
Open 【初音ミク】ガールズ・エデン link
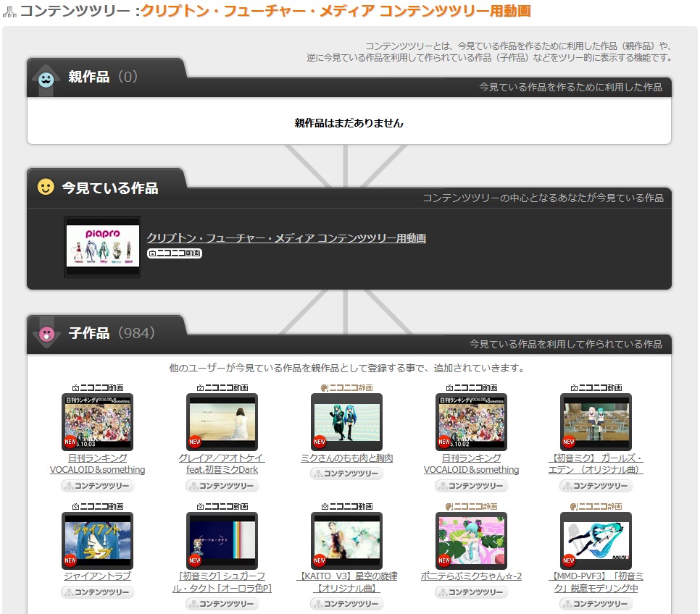596,463
